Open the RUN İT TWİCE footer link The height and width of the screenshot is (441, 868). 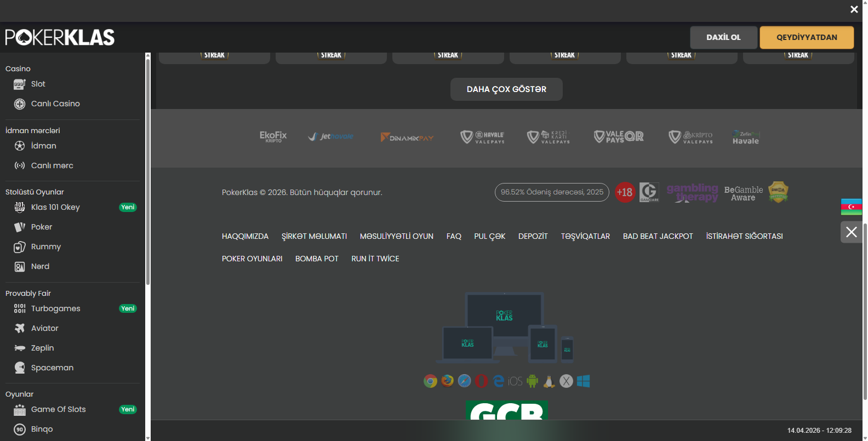[x=375, y=259]
